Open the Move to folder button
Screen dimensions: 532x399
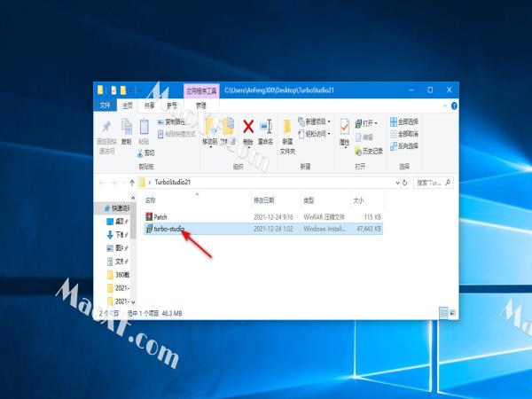pos(209,131)
